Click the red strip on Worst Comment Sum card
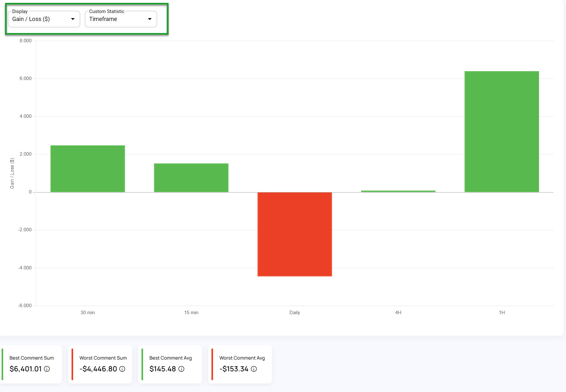 pos(72,364)
